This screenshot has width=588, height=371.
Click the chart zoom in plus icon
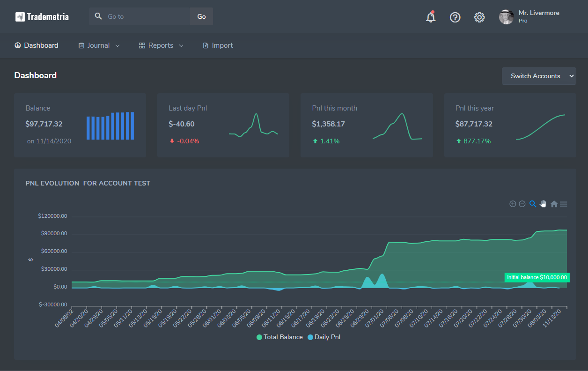513,204
